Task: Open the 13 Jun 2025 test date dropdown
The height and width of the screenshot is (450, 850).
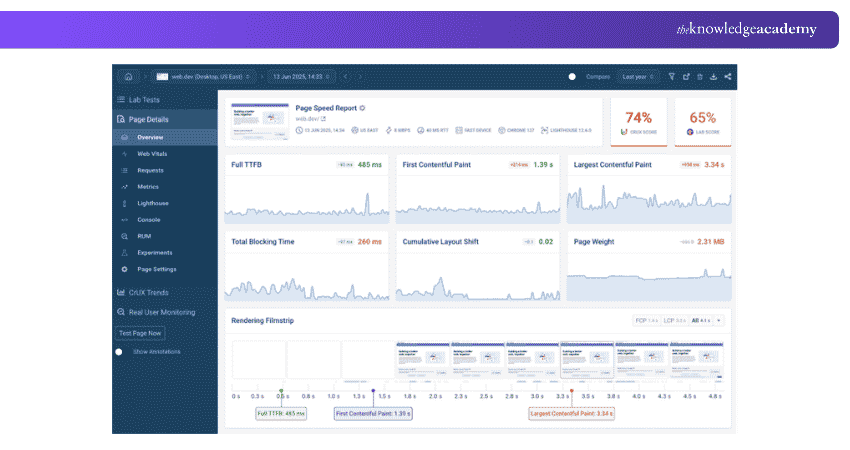Action: [301, 76]
